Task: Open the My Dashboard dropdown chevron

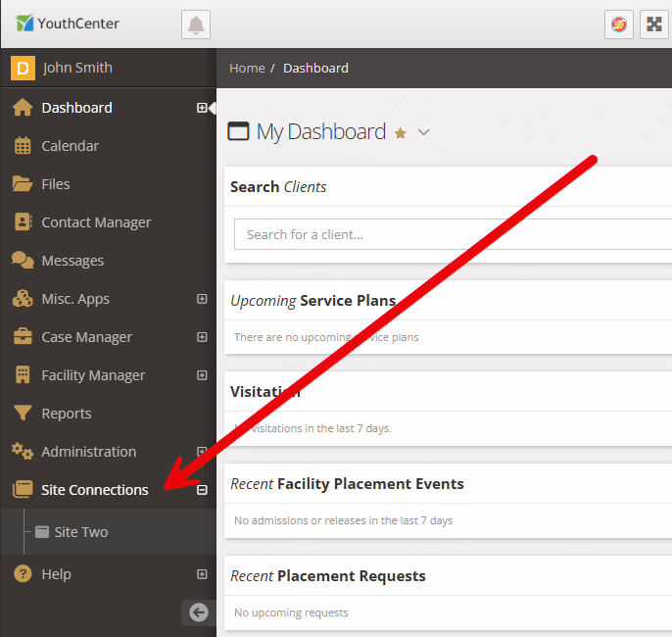Action: 423,132
